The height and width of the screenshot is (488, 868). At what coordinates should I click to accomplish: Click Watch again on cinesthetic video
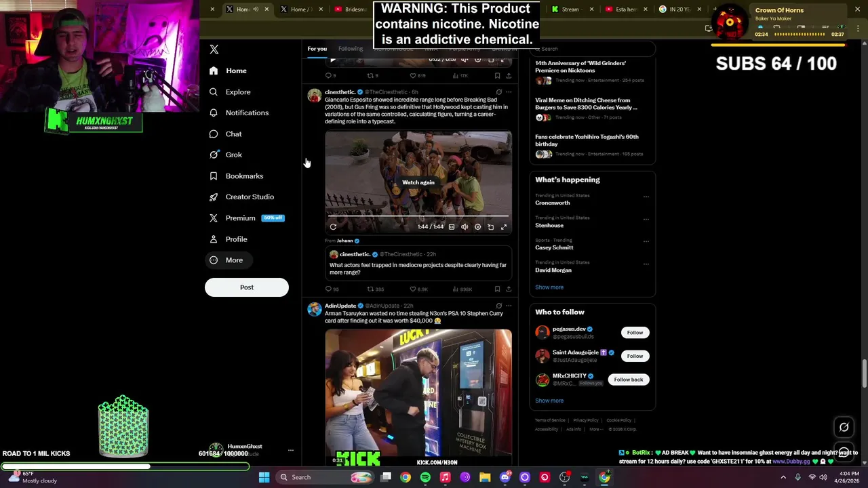pyautogui.click(x=418, y=182)
